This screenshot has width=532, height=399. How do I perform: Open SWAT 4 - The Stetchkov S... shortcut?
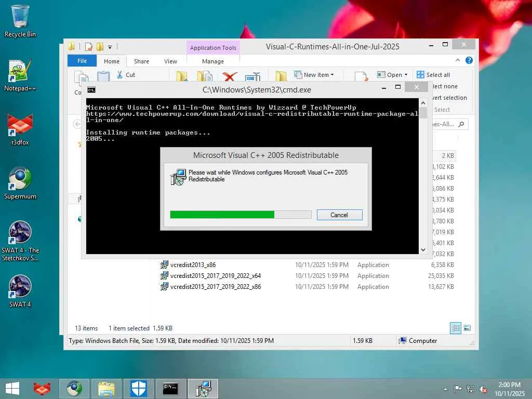20,241
